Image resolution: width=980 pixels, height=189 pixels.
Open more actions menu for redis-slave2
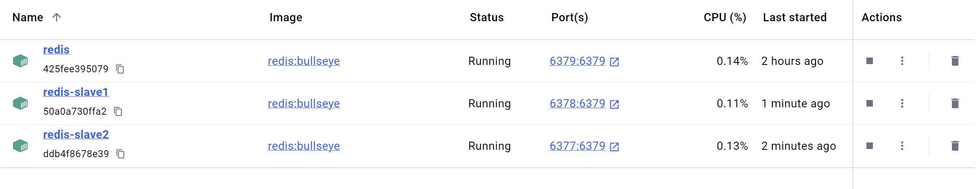(x=902, y=146)
